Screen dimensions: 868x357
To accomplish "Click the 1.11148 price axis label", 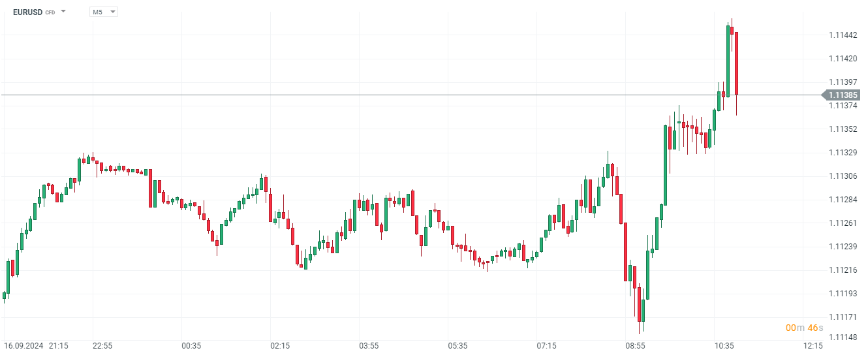I will [x=843, y=337].
